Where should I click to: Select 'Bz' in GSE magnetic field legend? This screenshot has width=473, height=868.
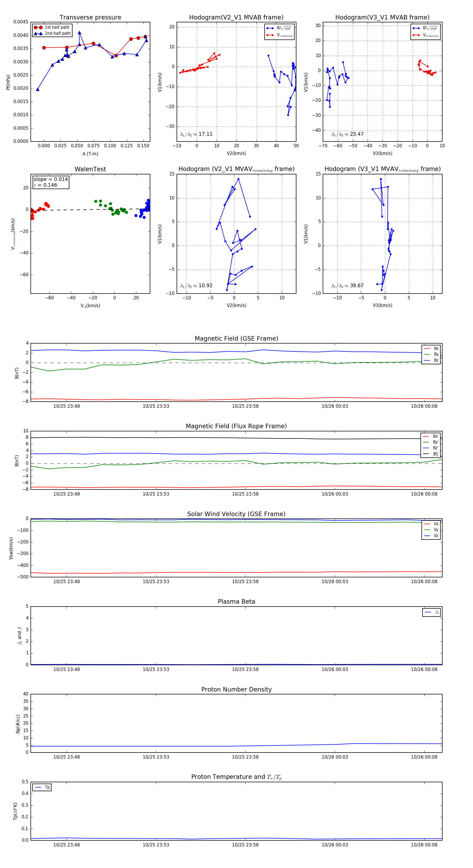[x=431, y=360]
